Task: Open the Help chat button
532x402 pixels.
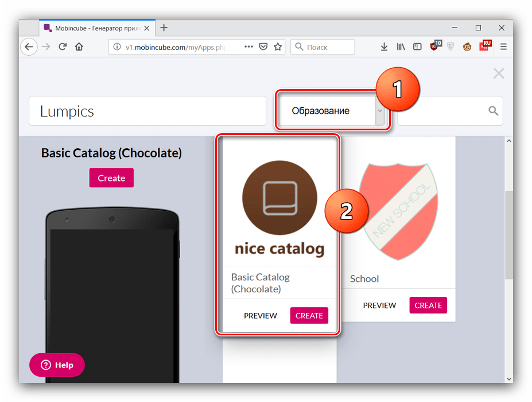Action: click(x=57, y=365)
